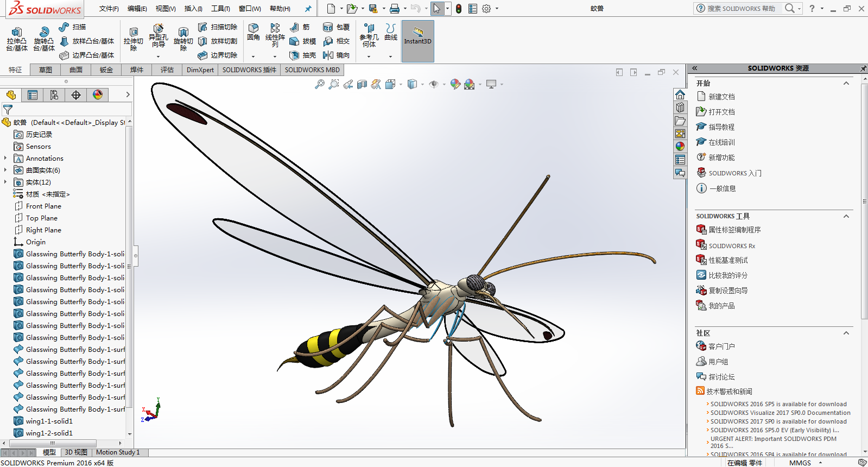Toggle pin on the menu bar

308,9
